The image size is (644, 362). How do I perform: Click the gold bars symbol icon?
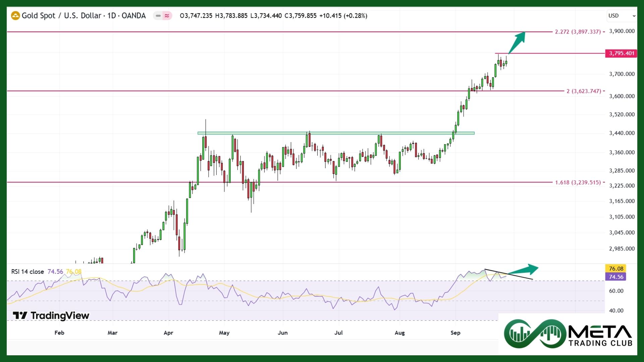pyautogui.click(x=15, y=16)
